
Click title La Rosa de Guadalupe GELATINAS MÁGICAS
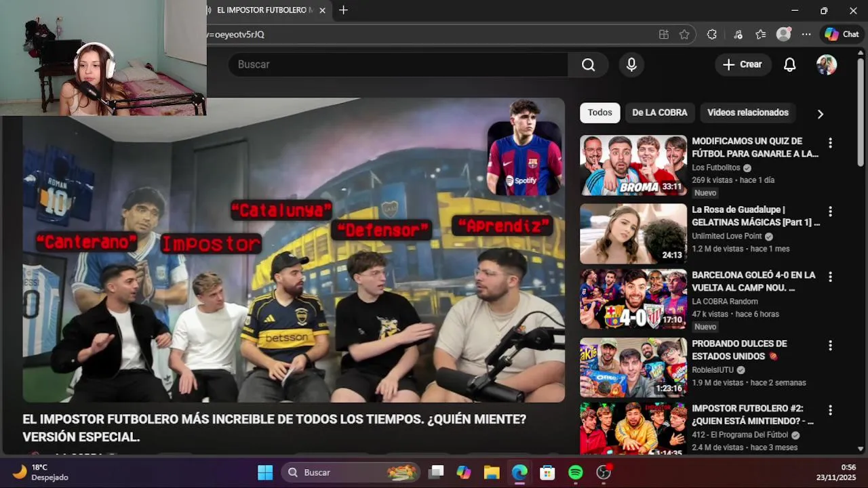(x=755, y=216)
